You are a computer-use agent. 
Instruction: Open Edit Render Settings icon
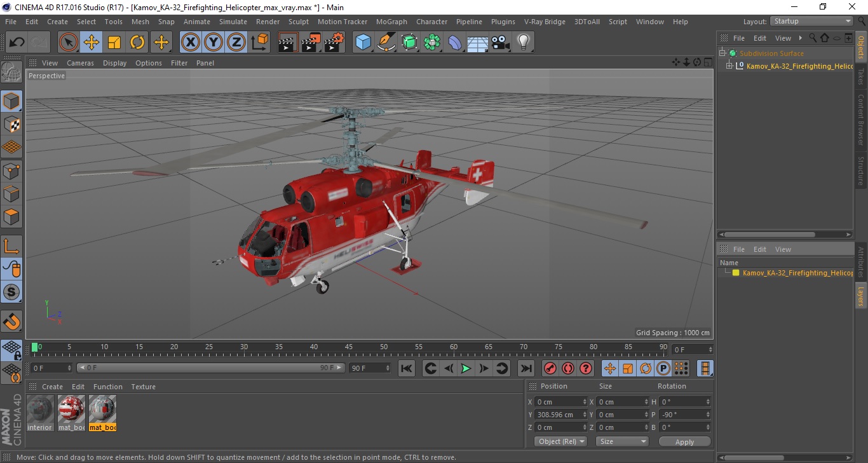coord(334,43)
